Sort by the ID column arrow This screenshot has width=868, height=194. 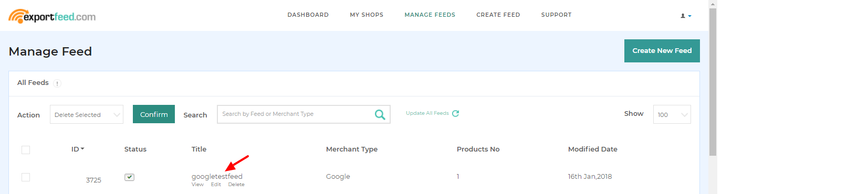click(x=82, y=149)
